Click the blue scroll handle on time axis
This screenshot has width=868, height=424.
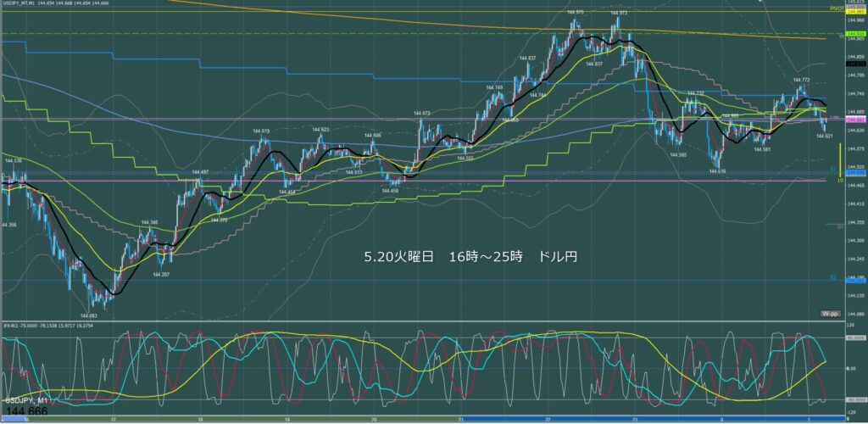coord(14,420)
